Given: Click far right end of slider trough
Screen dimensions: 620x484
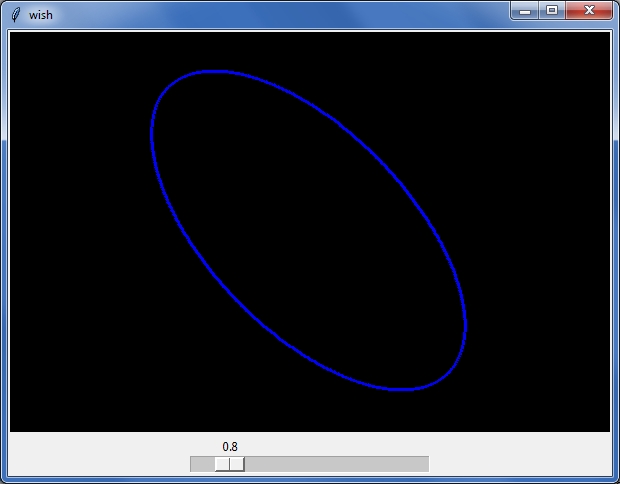Looking at the screenshot, I should tap(425, 464).
